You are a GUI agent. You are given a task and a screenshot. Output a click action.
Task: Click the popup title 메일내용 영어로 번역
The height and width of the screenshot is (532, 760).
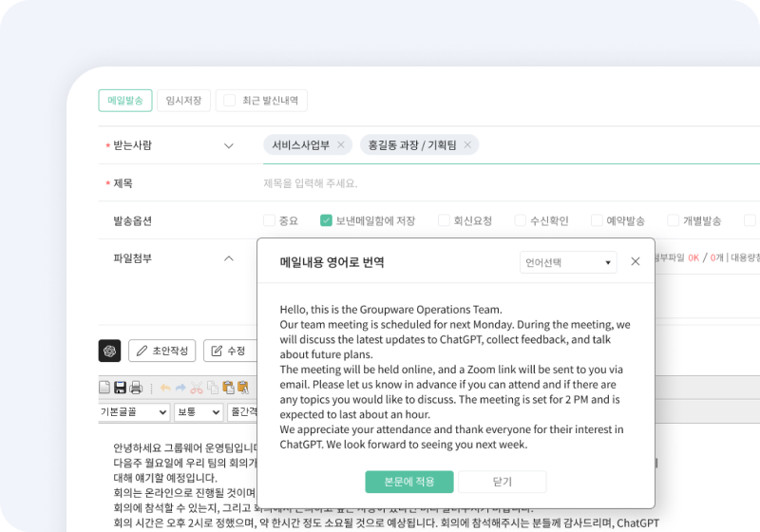[x=332, y=262]
